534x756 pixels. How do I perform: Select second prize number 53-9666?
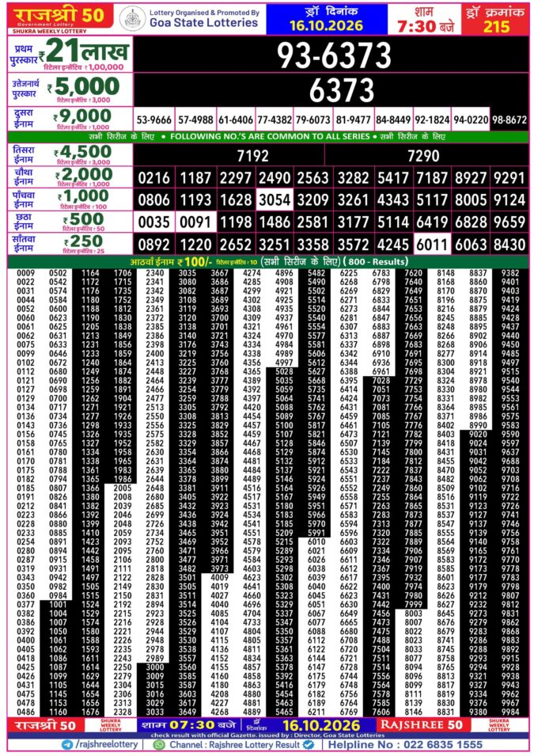154,120
